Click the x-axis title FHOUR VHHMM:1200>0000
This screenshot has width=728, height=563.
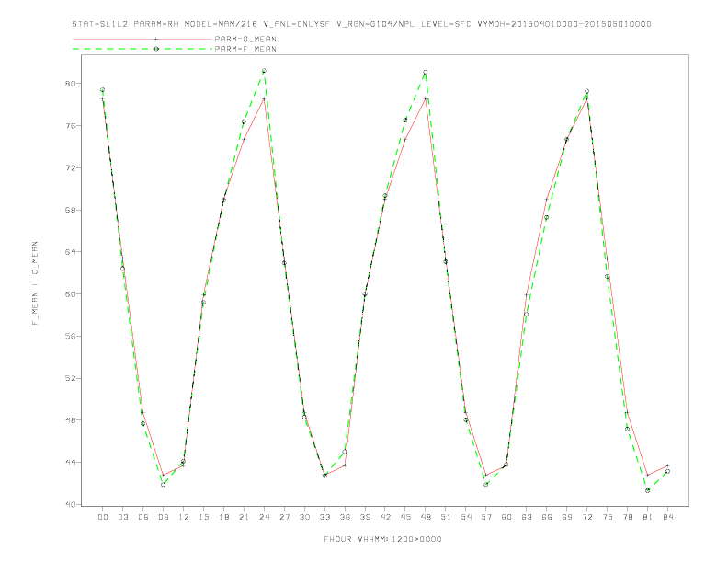[382, 539]
